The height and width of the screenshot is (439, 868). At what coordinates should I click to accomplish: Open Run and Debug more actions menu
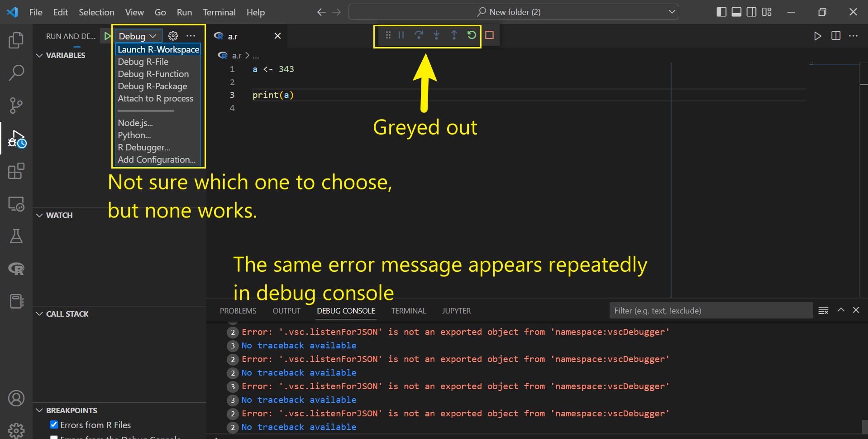(x=191, y=36)
